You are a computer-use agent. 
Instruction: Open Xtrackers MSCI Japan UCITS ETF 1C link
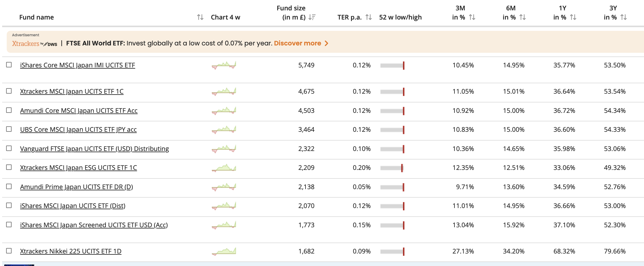(x=72, y=92)
